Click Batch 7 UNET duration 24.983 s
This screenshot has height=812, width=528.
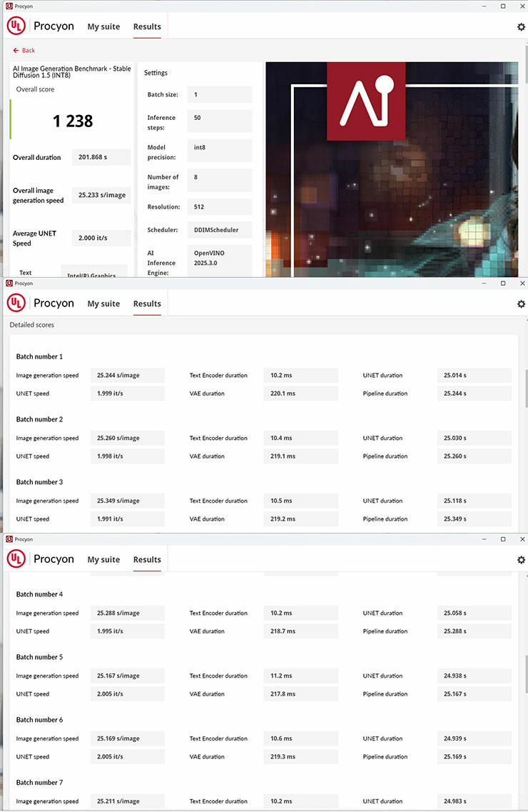(474, 801)
